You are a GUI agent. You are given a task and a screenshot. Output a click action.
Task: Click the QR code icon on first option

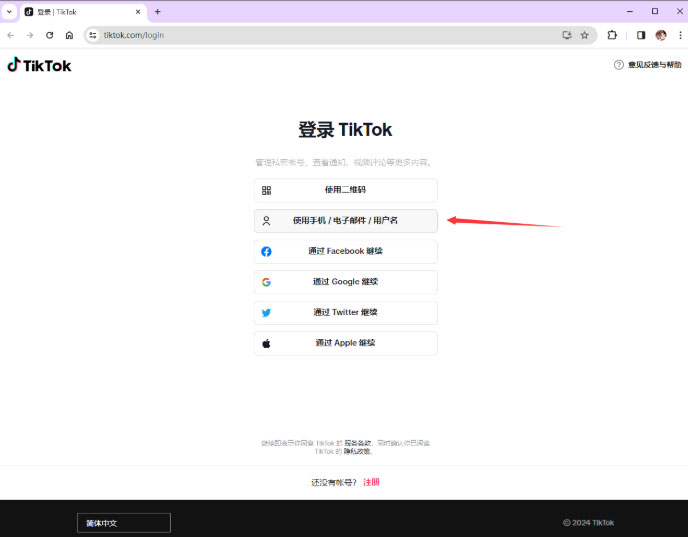click(x=266, y=190)
